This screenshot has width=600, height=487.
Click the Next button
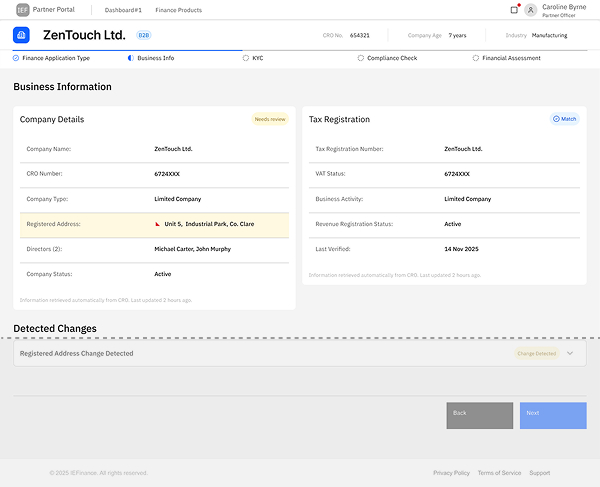click(x=553, y=415)
